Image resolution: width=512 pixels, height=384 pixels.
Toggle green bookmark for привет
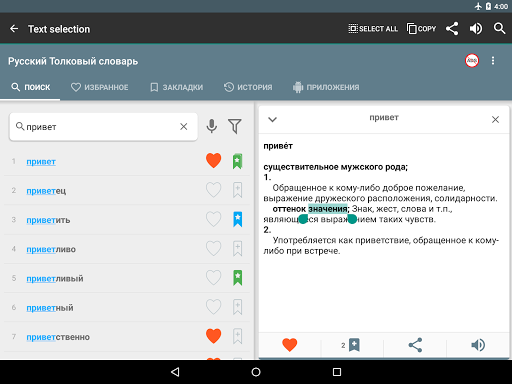pos(237,161)
